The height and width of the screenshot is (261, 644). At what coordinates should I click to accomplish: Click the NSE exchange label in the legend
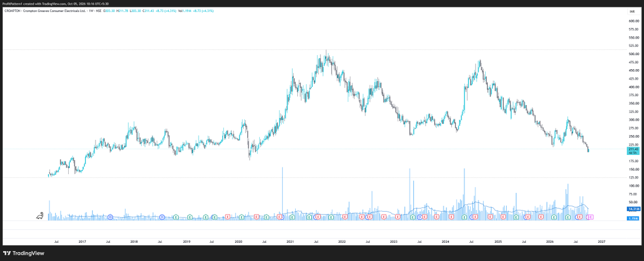tap(99, 11)
